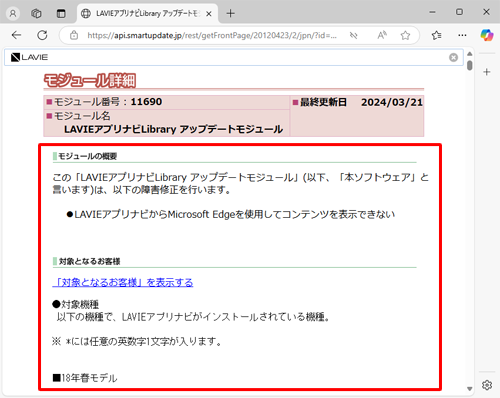Open the browser profile icon

pyautogui.click(x=13, y=13)
